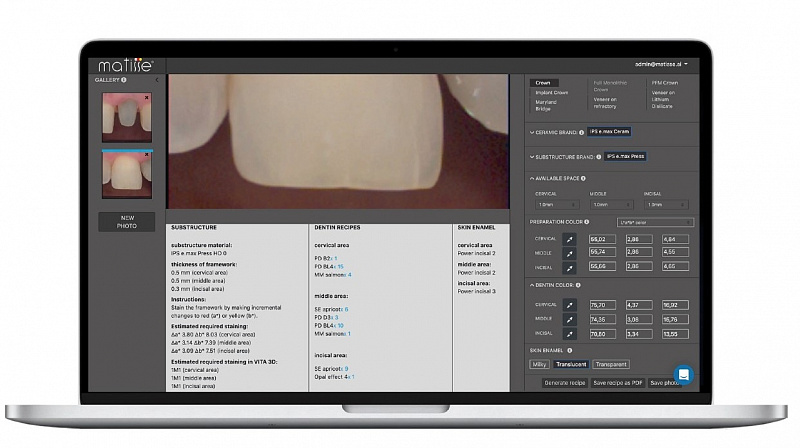Open the admin account menu
The height and width of the screenshot is (448, 800).
tap(668, 64)
